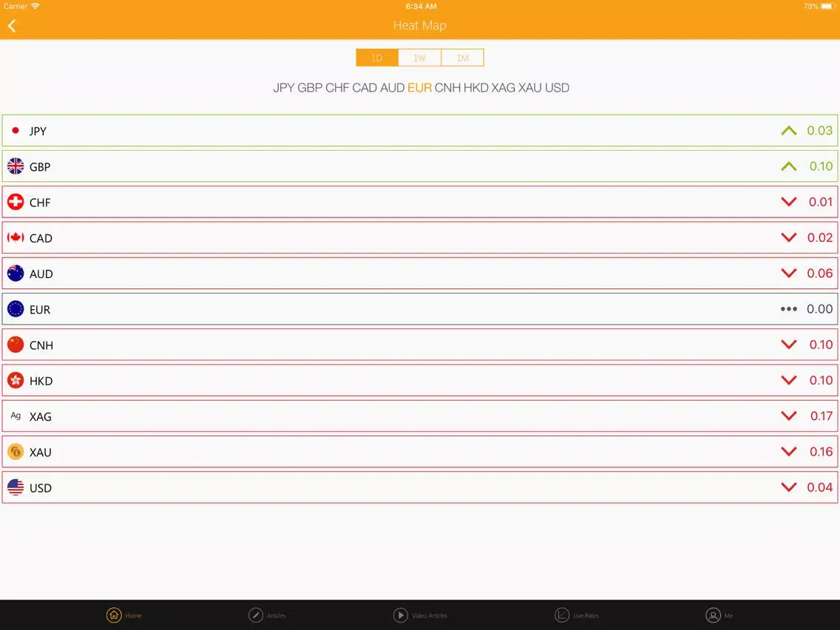Click the red down arrow in XAU row
840x630 pixels.
point(788,452)
